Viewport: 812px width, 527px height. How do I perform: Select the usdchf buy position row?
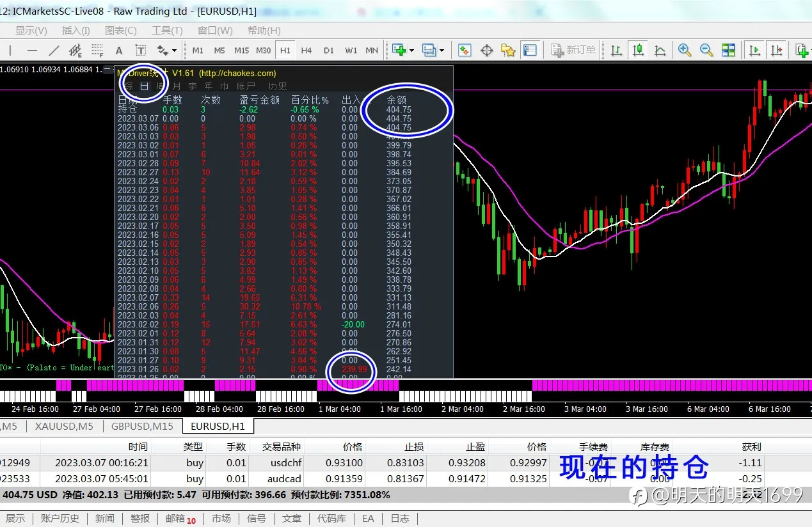click(406, 462)
